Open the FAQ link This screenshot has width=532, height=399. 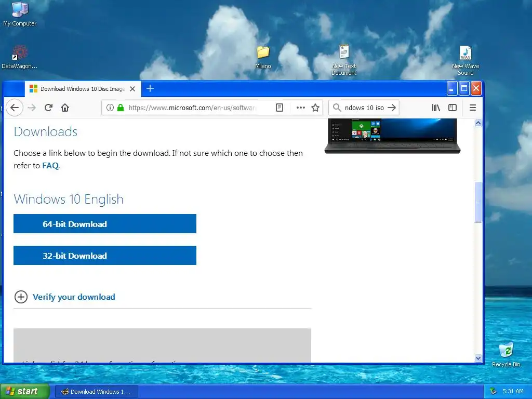[x=50, y=166]
